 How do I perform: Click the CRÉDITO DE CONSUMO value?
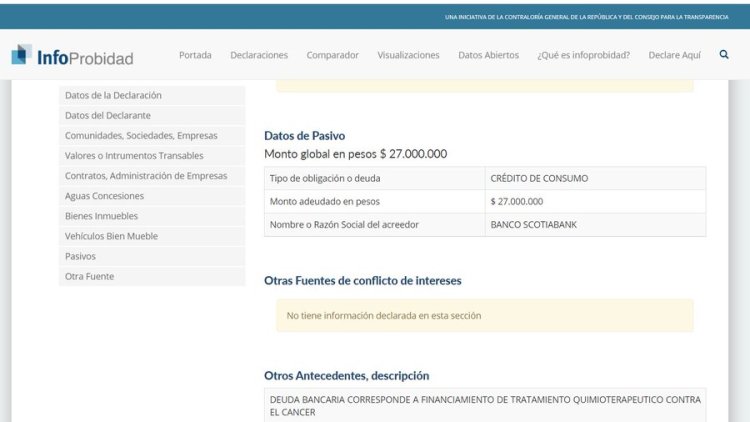tap(539, 178)
